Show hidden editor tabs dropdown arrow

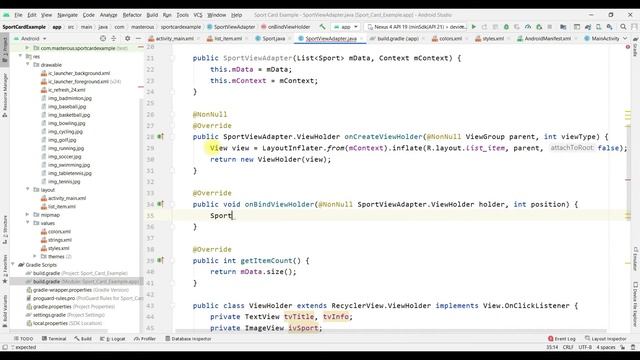(625, 38)
